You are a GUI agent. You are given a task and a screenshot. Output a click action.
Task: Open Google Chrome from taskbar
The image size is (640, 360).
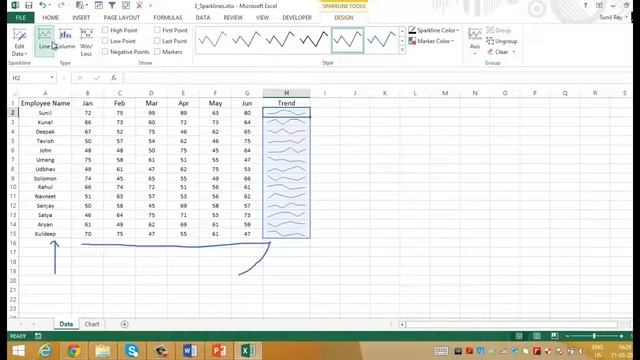tap(73, 351)
